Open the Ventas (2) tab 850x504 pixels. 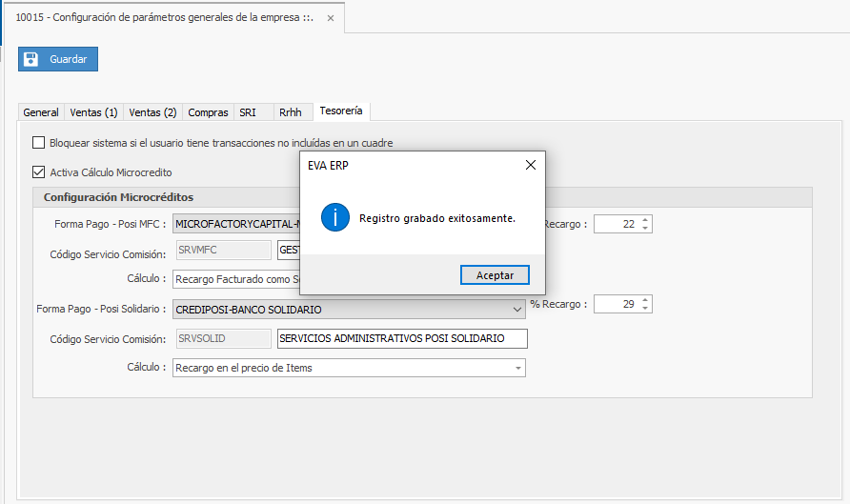152,112
